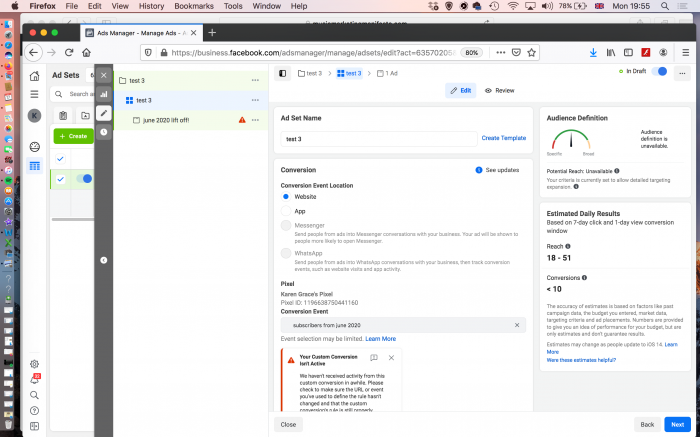Screen dimensions: 700x437
Task: Click the Ad Set Name input field
Action: (379, 139)
